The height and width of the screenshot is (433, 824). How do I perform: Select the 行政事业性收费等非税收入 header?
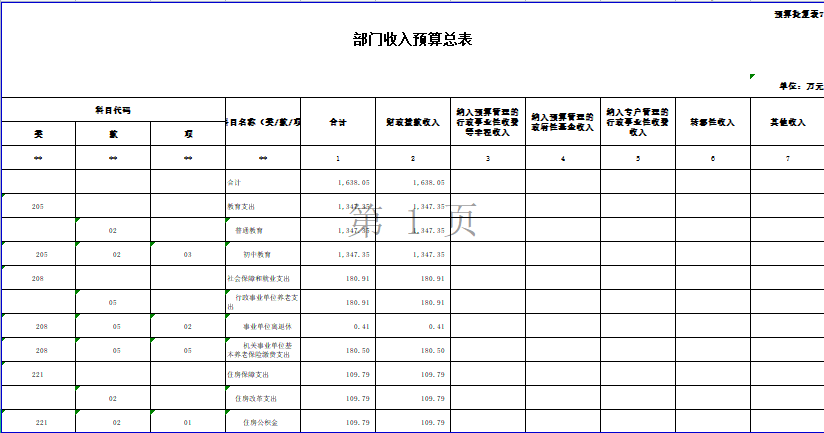(488, 122)
